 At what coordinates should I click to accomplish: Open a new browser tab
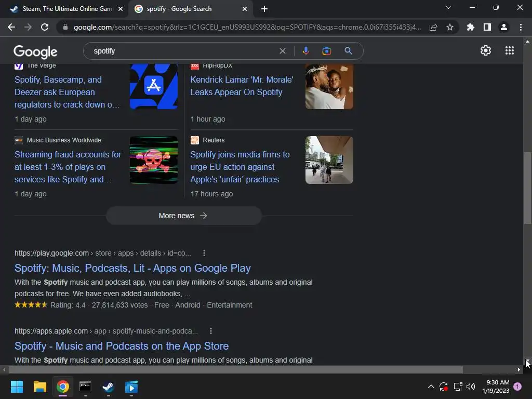click(264, 9)
